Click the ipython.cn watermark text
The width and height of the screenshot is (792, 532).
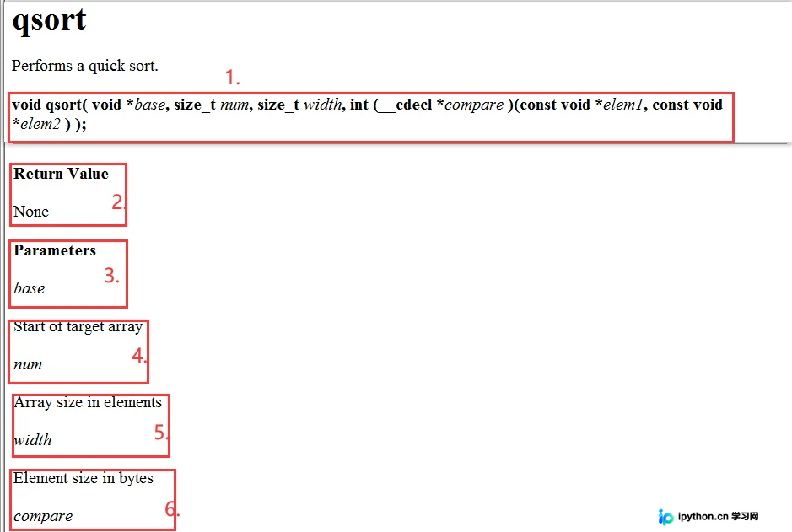pos(718,516)
